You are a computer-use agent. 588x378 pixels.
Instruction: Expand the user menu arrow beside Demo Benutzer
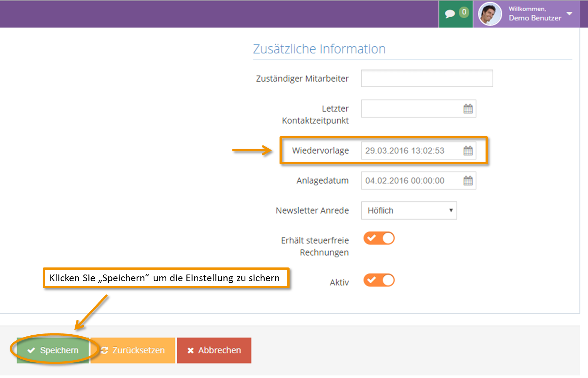coord(569,14)
